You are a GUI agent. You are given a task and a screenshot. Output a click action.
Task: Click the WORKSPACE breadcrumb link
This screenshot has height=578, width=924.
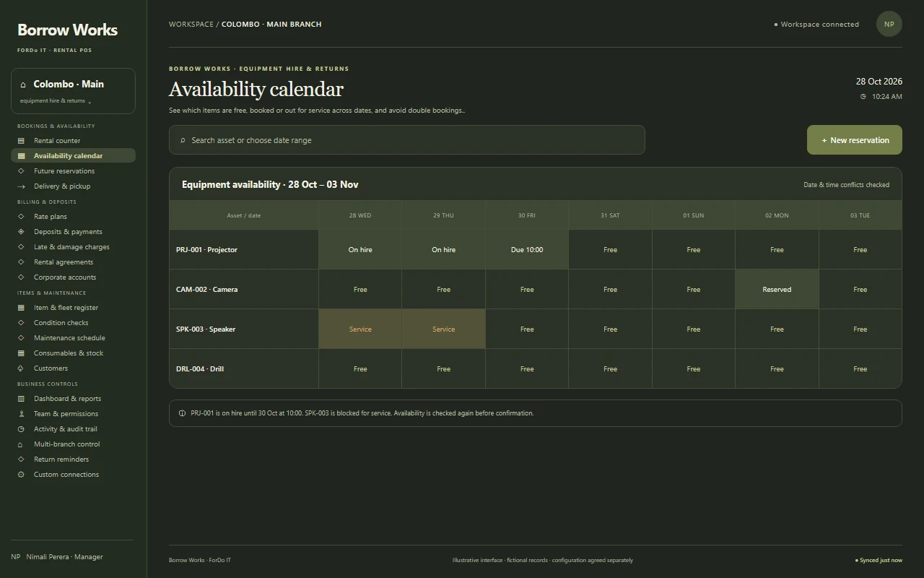click(191, 24)
